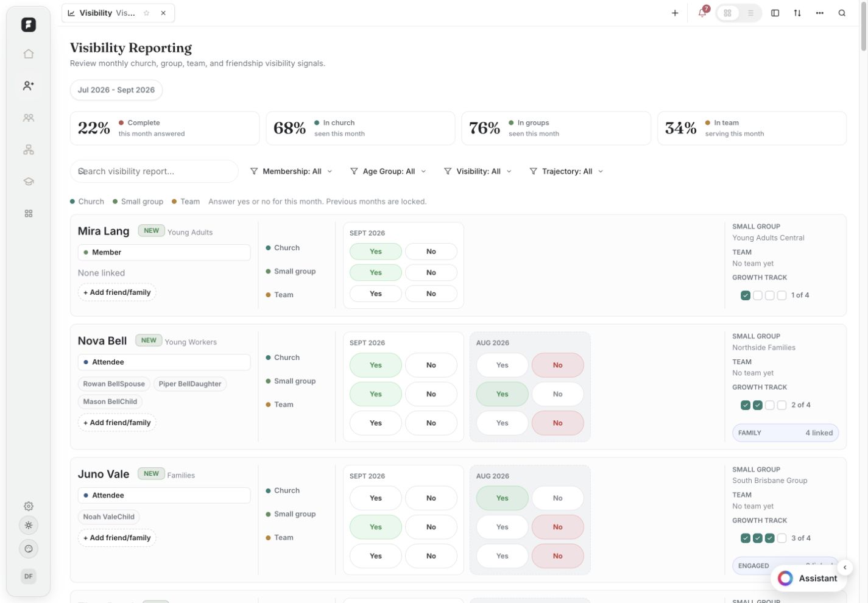
Task: Open the people groups sidebar icon
Action: pyautogui.click(x=28, y=118)
